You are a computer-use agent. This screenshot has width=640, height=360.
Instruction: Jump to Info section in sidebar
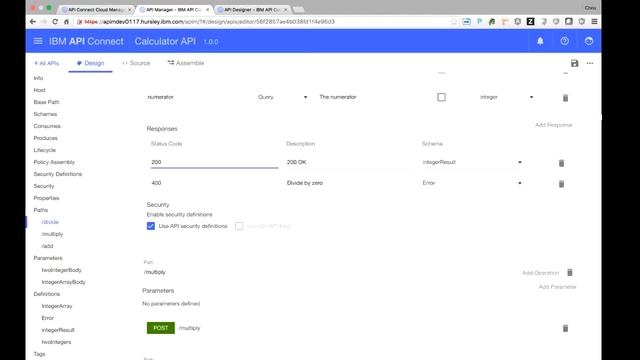point(38,78)
